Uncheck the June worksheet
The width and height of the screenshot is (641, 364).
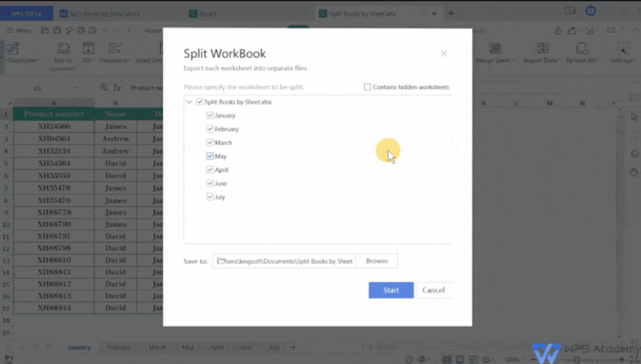click(x=210, y=184)
